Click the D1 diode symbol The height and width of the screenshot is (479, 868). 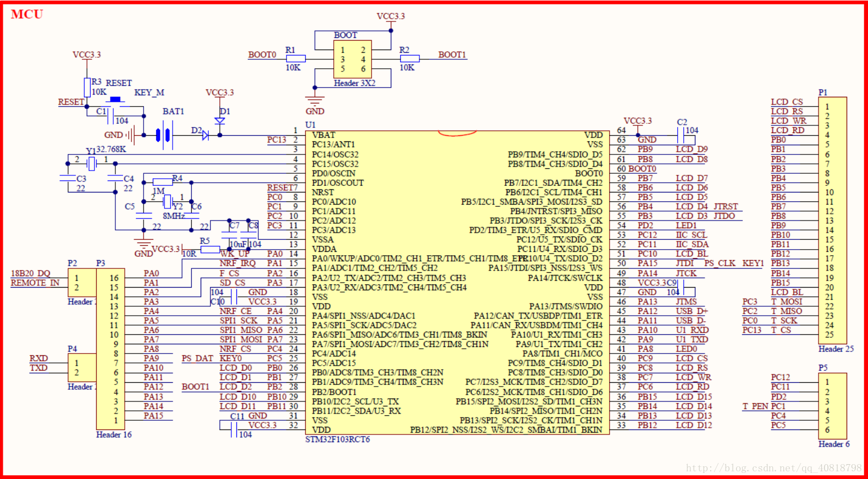[220, 120]
